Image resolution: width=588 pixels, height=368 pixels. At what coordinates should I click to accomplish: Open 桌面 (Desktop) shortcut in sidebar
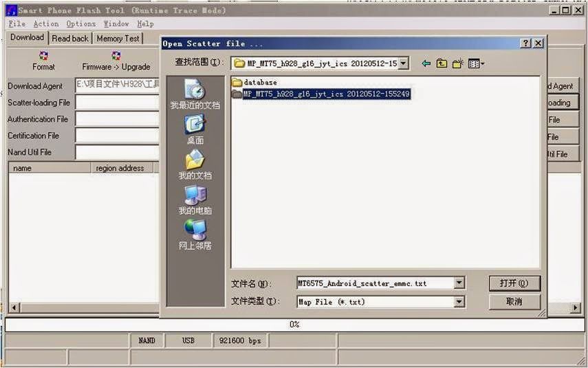pyautogui.click(x=195, y=129)
